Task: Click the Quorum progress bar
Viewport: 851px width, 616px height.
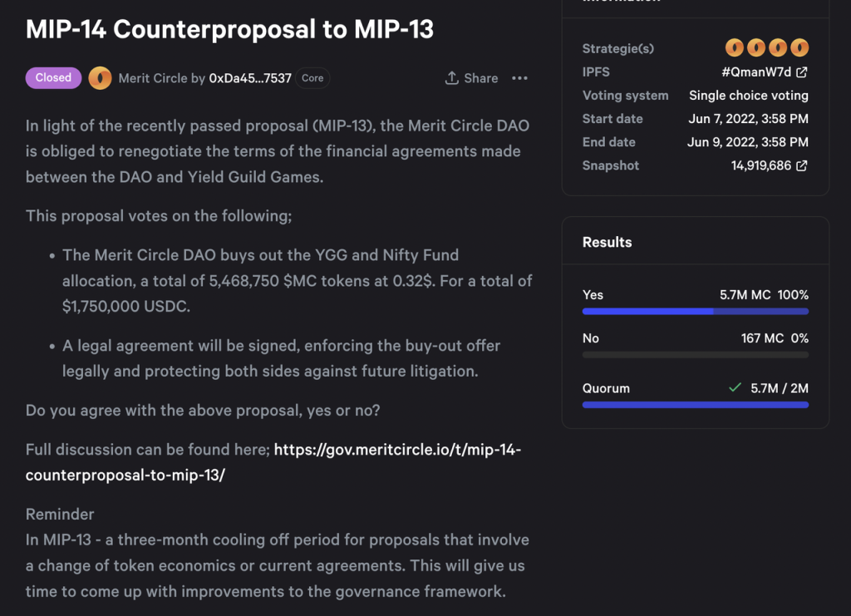Action: tap(695, 405)
